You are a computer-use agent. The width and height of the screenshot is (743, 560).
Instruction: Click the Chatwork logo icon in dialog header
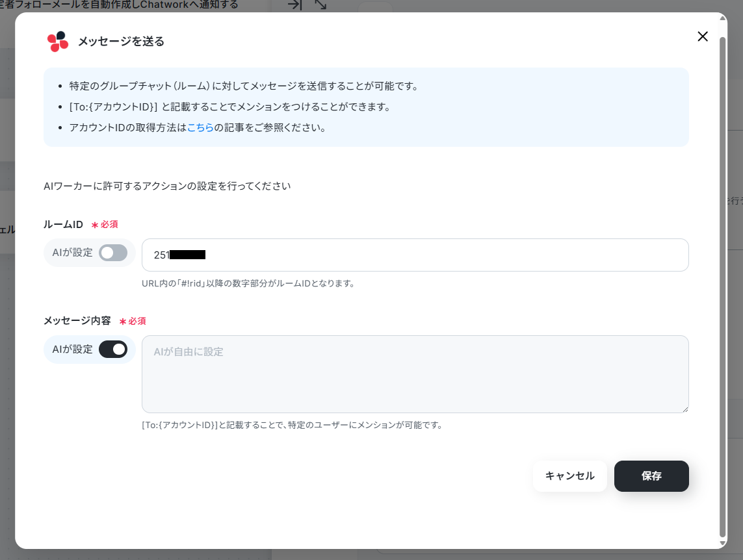[x=58, y=41]
